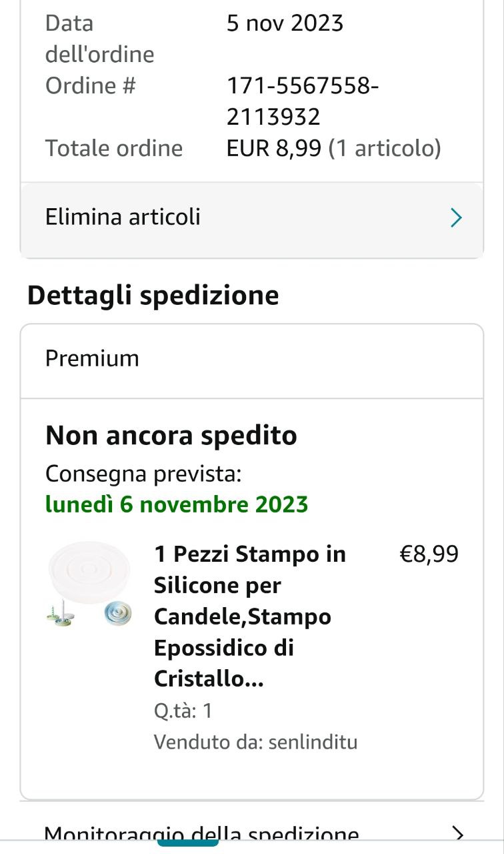The height and width of the screenshot is (854, 504).
Task: Tap the Non ancora spedito status heading
Action: (x=171, y=436)
